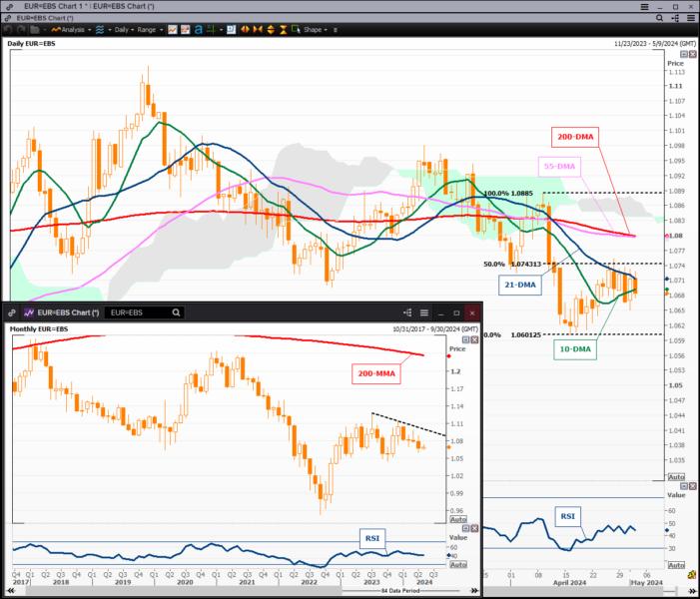Click the monthly chart RSI label box

tap(372, 539)
